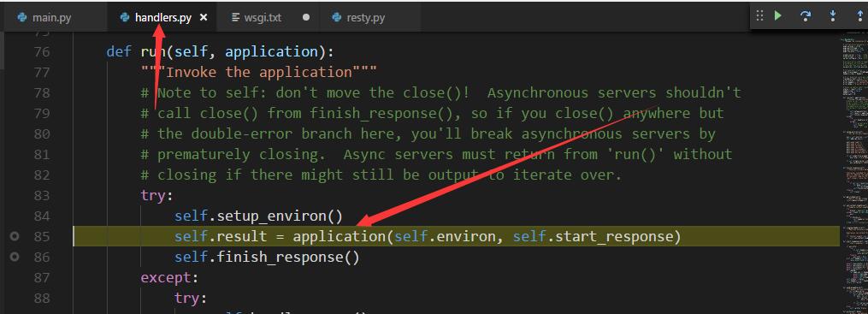Click the code minimap overview
The image size is (868, 314).
click(853, 172)
